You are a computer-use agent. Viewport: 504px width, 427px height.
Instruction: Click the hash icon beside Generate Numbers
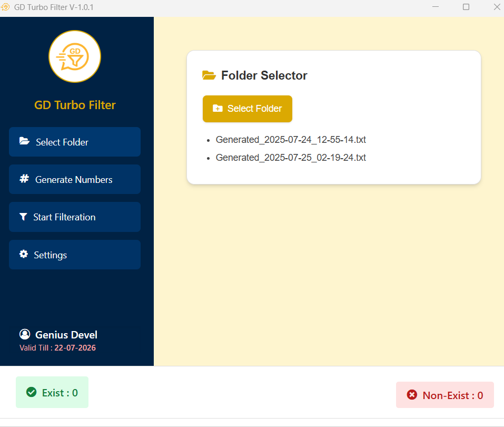click(x=24, y=179)
